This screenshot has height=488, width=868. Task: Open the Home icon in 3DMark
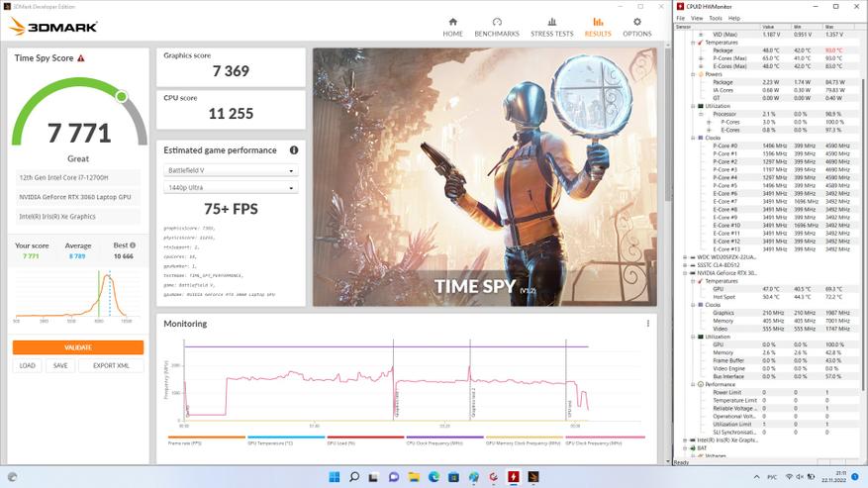coord(453,22)
